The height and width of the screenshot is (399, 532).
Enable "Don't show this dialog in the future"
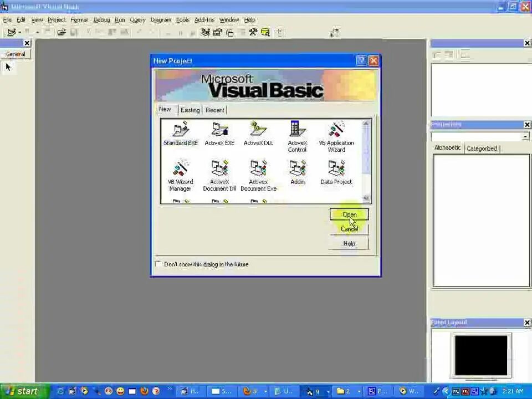[x=158, y=264]
